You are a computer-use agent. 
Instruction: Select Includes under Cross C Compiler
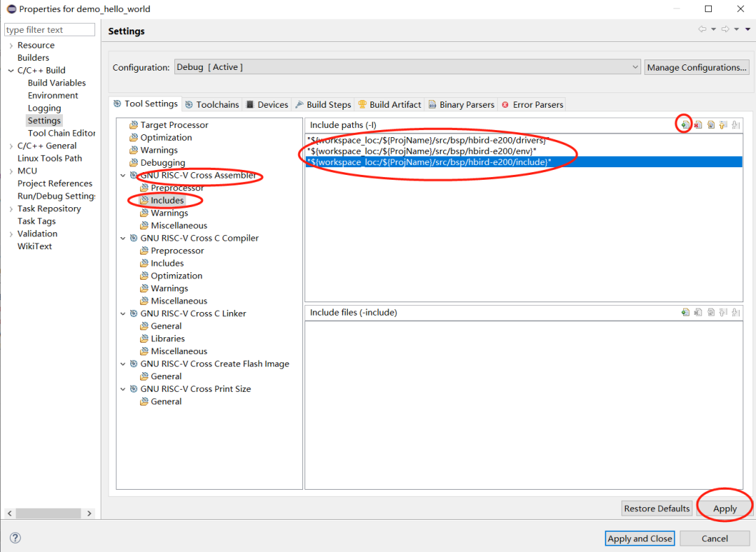[x=167, y=263]
